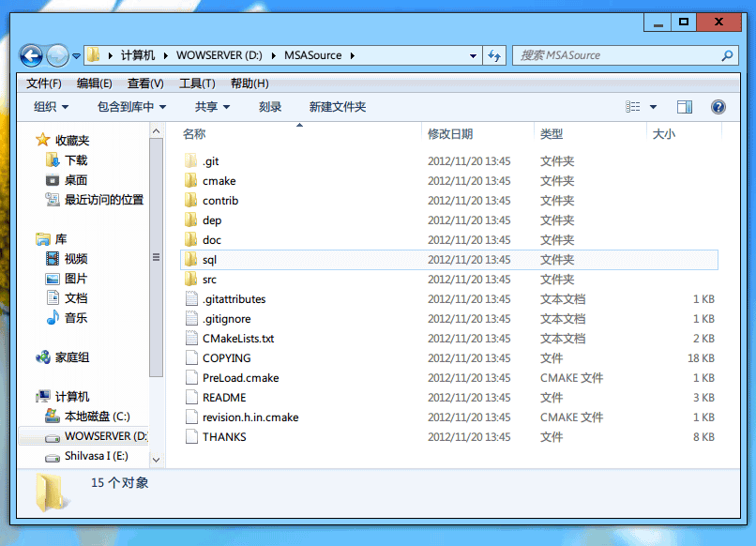Open the .git folder icon
756x546 pixels.
click(190, 161)
